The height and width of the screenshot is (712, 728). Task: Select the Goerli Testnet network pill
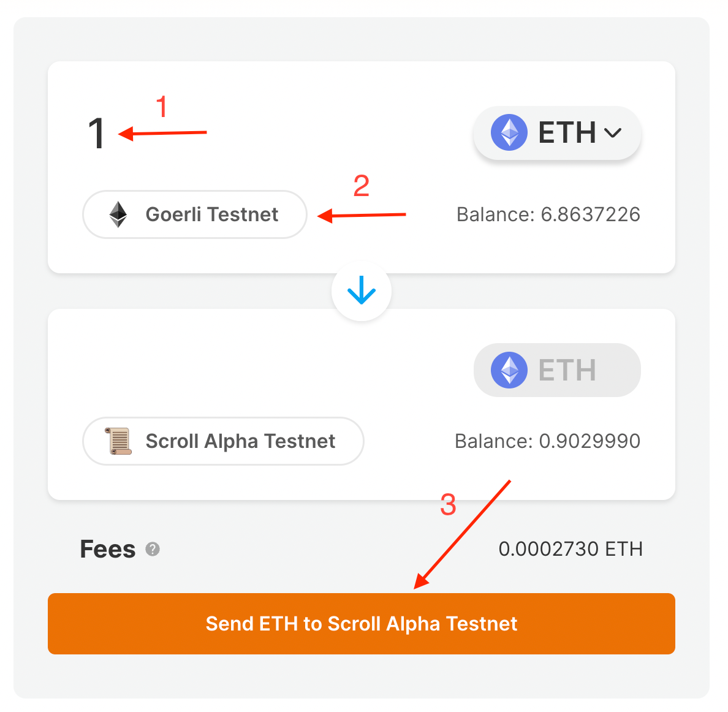[x=194, y=214]
